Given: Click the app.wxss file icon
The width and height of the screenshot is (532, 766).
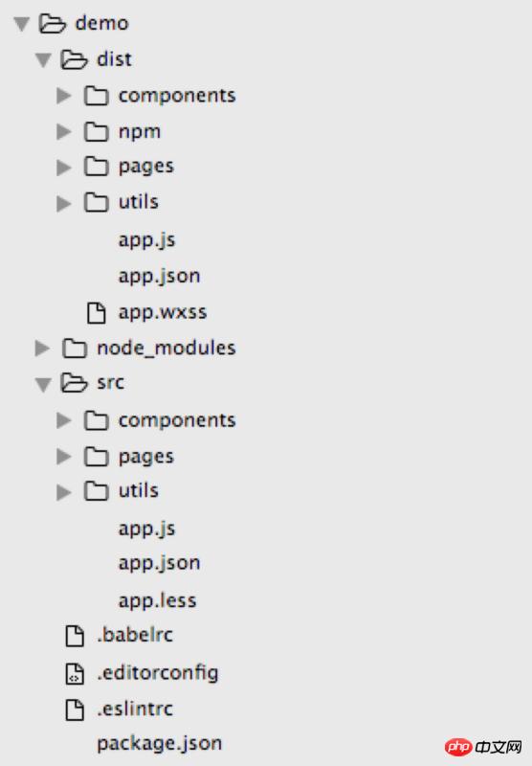Looking at the screenshot, I should click(96, 313).
